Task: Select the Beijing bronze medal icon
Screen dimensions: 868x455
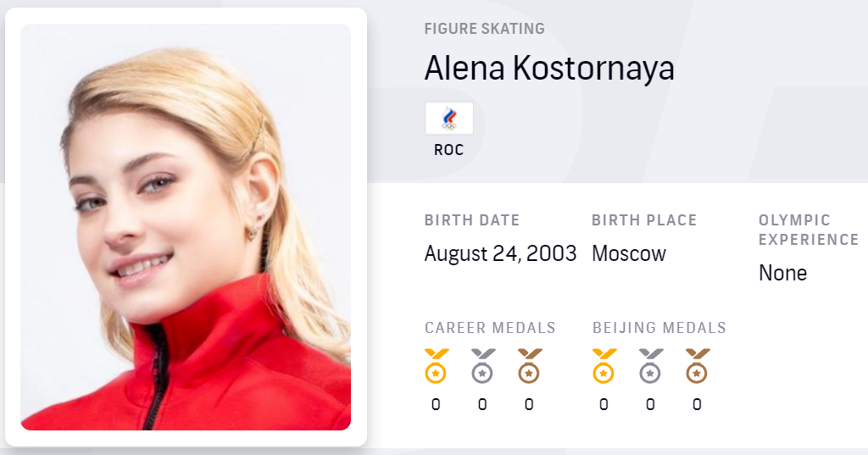Action: pos(697,366)
